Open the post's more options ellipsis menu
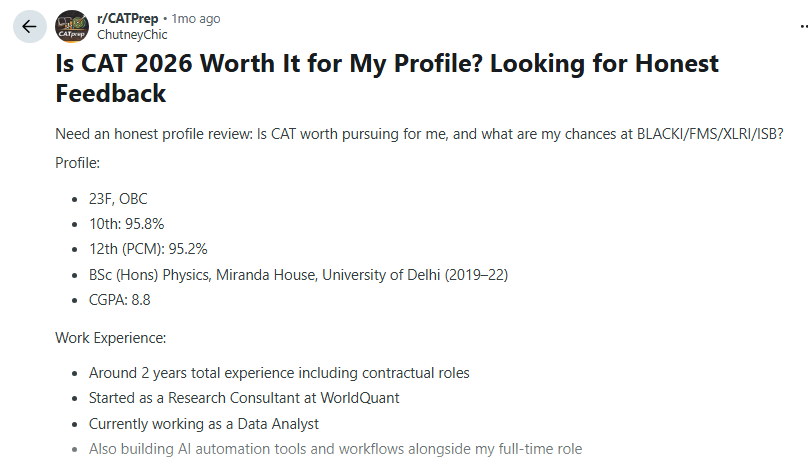The width and height of the screenshot is (808, 472). pyautogui.click(x=803, y=26)
